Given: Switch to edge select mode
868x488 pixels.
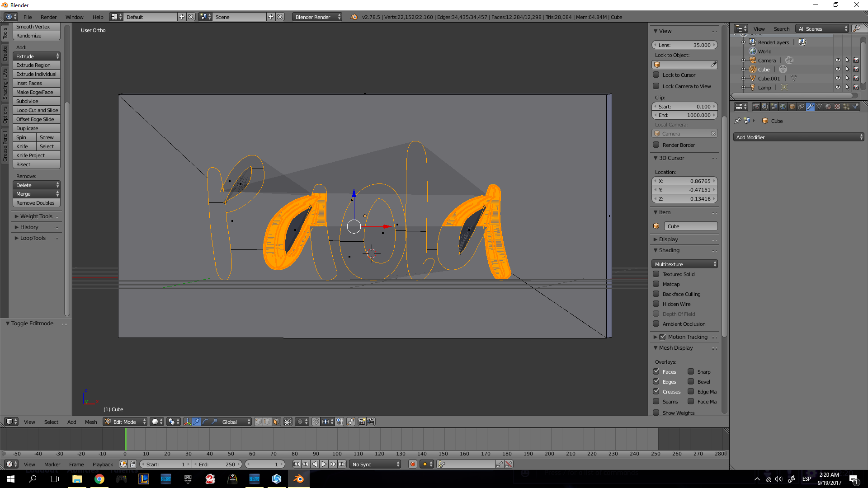Looking at the screenshot, I should point(268,422).
